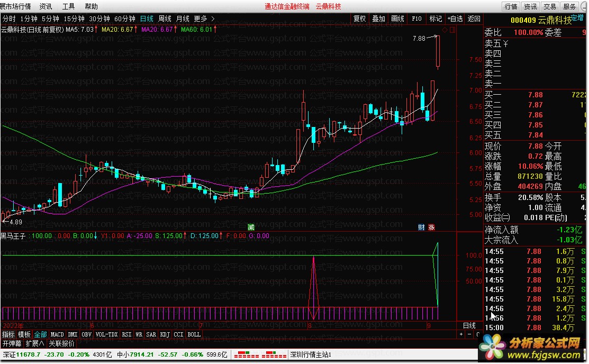Click the 买一 7.88 bid row
This screenshot has height=364, width=589.
(x=535, y=95)
